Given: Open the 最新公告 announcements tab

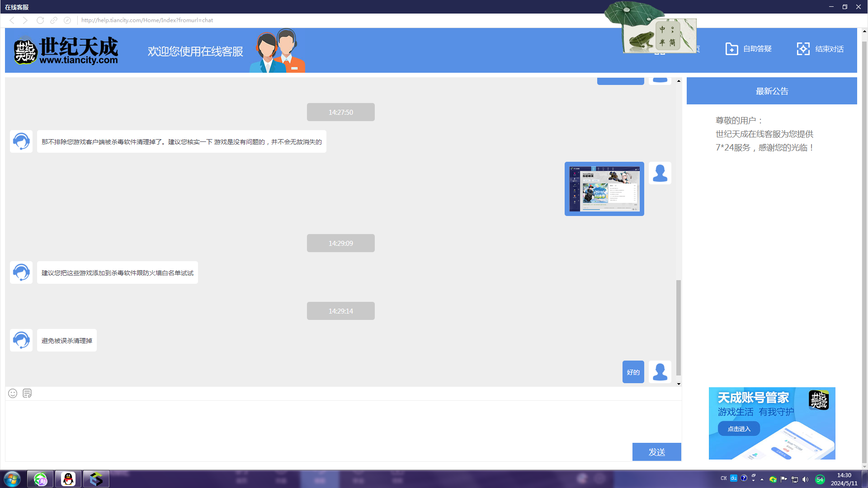Looking at the screenshot, I should click(x=772, y=91).
